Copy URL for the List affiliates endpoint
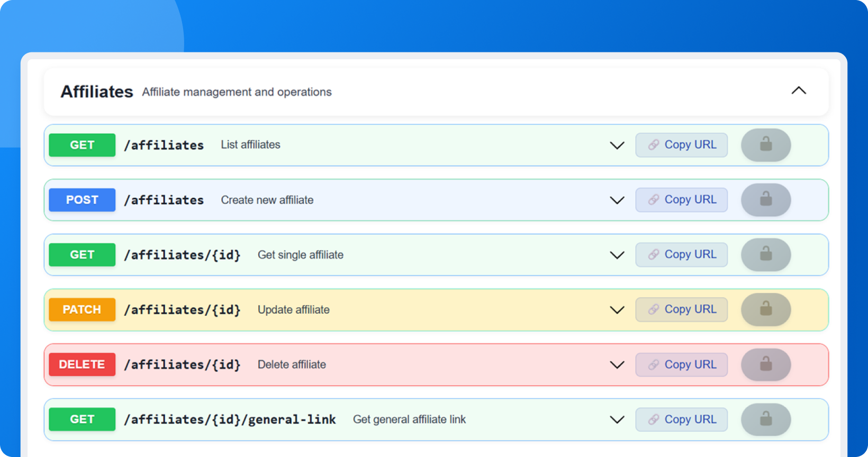The image size is (868, 457). (x=681, y=145)
